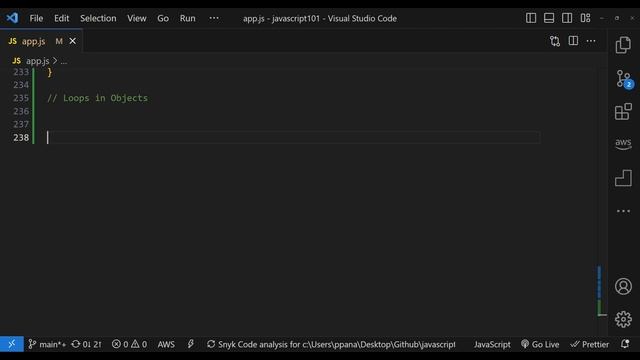Toggle the secondary side bar layout
The height and width of the screenshot is (360, 640).
tap(567, 18)
